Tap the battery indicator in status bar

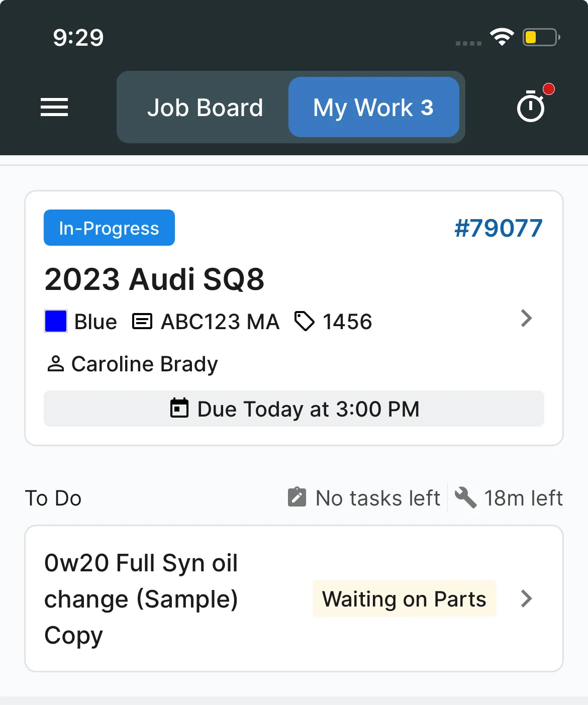541,37
